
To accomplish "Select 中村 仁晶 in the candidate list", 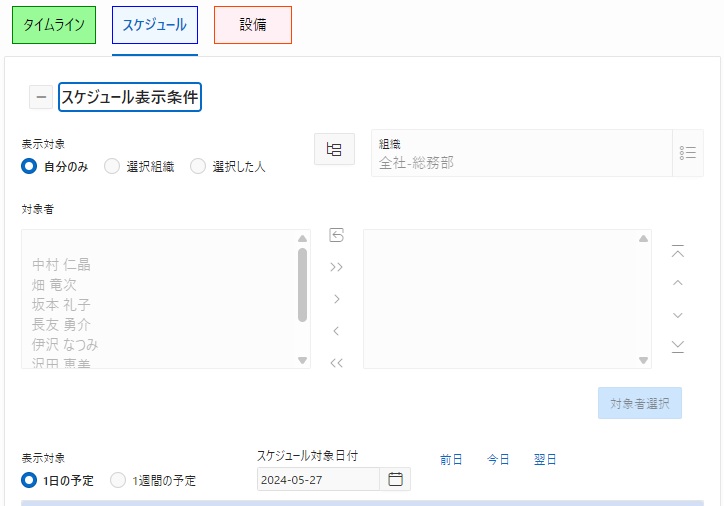I will [x=61, y=265].
